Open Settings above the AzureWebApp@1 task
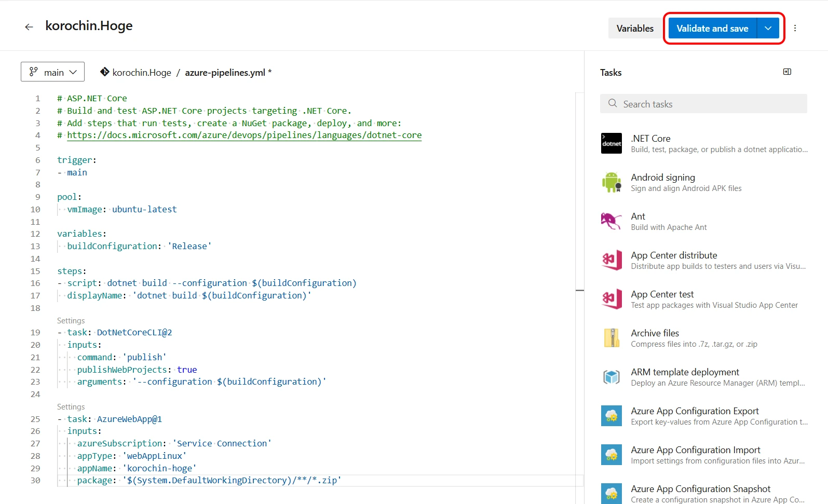Viewport: 828px width, 504px height. tap(71, 407)
